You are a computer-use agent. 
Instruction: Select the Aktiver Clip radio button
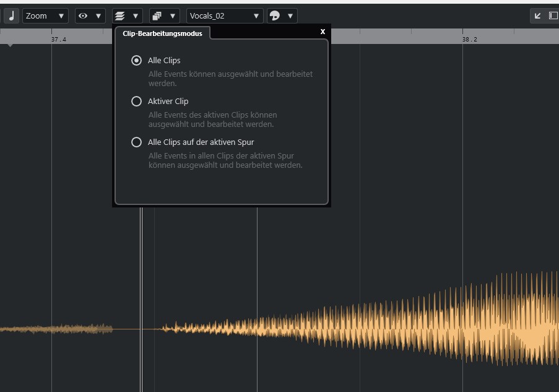click(x=137, y=102)
